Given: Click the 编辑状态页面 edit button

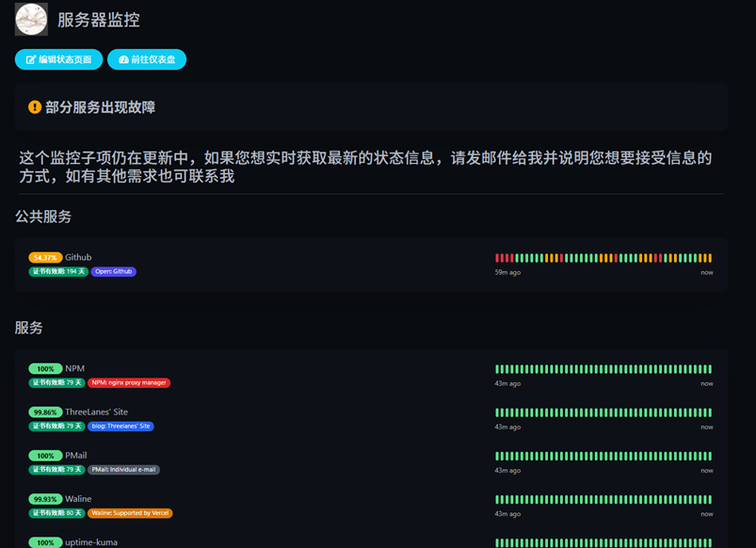Looking at the screenshot, I should (58, 59).
